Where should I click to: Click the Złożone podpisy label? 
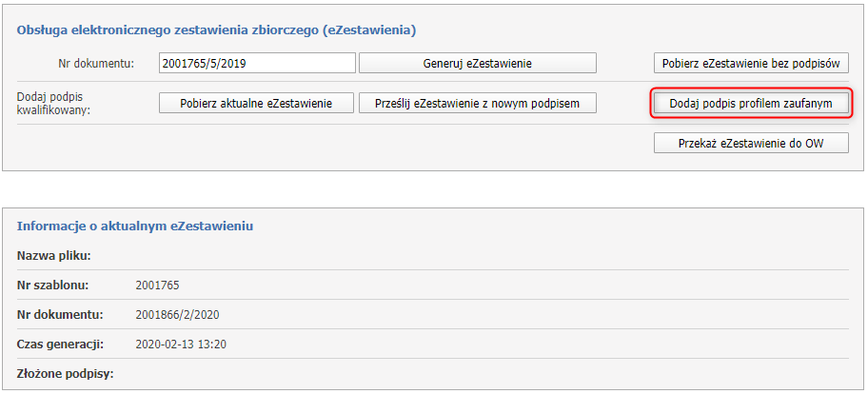tap(65, 373)
